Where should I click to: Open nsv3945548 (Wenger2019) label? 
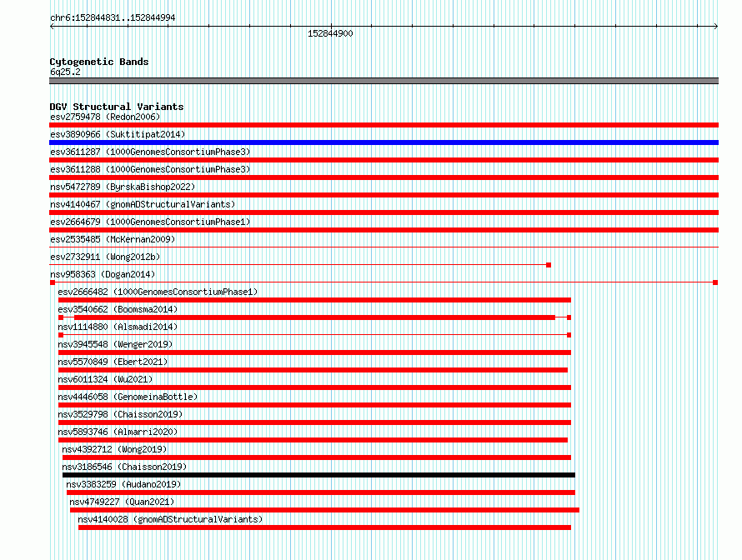[x=115, y=344]
